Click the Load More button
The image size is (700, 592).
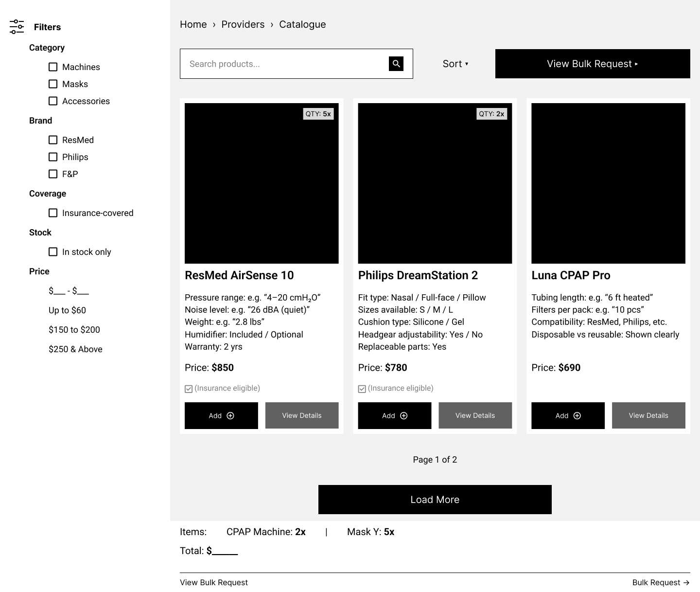(x=435, y=500)
